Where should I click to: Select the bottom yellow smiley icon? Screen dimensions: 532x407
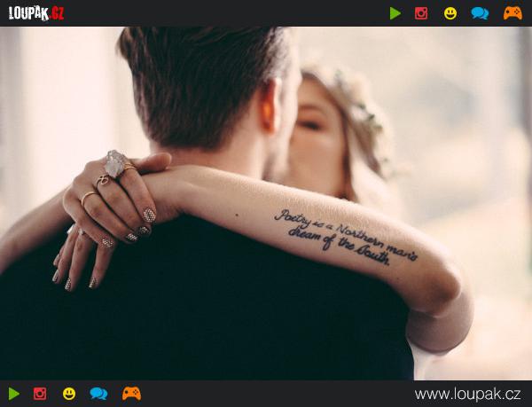click(x=69, y=394)
